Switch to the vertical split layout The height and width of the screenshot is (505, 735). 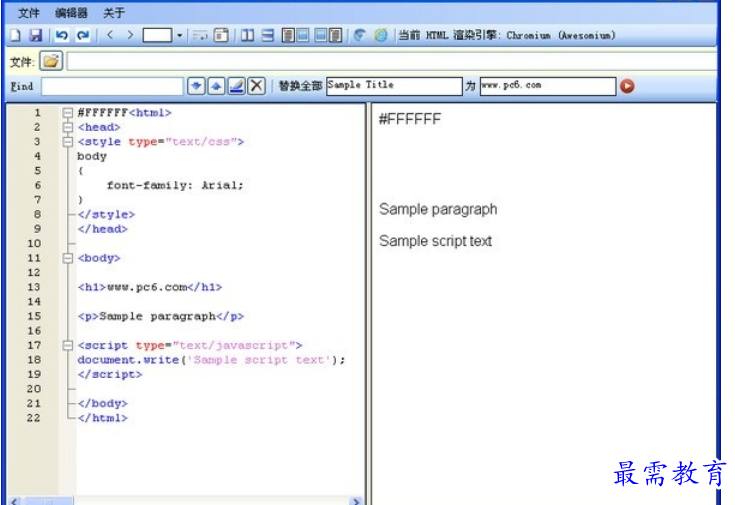point(248,35)
